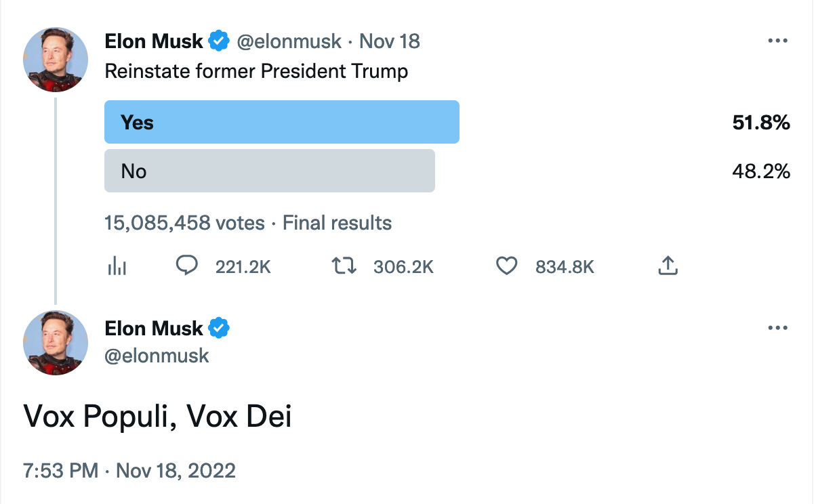
Task: Open the Nov 18 date link on top tweet
Action: [x=390, y=41]
